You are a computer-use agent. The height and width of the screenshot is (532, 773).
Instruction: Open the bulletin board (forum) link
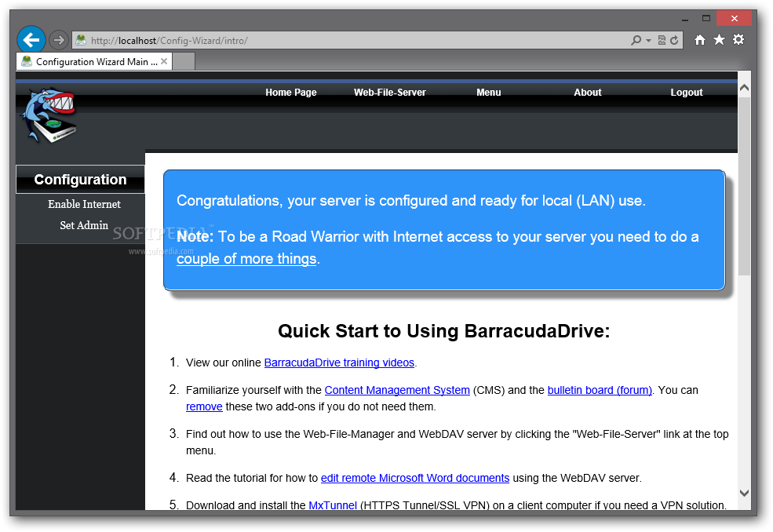pyautogui.click(x=600, y=390)
